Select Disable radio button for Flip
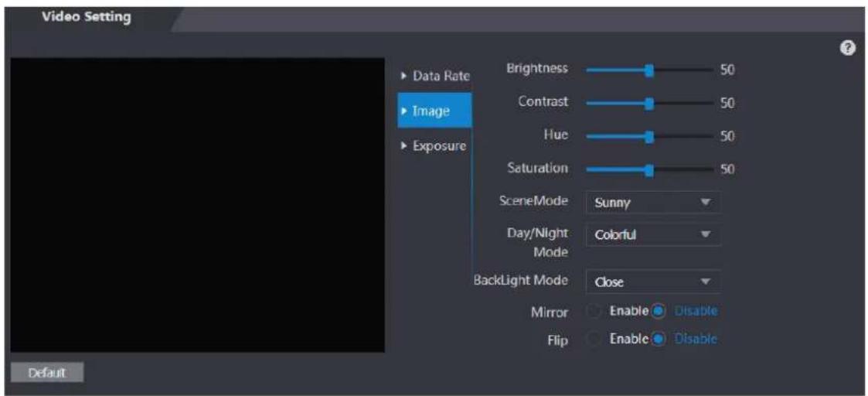Viewport: 868px width, 396px height. coord(659,339)
